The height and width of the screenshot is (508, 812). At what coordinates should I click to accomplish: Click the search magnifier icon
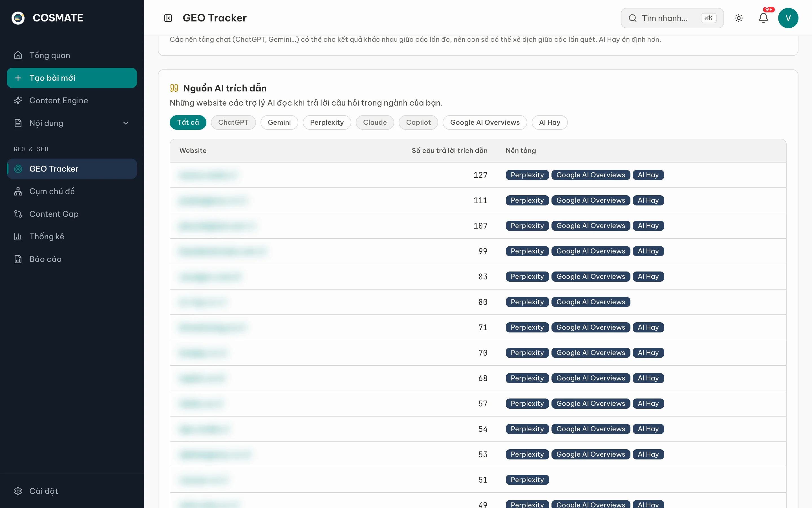[632, 18]
